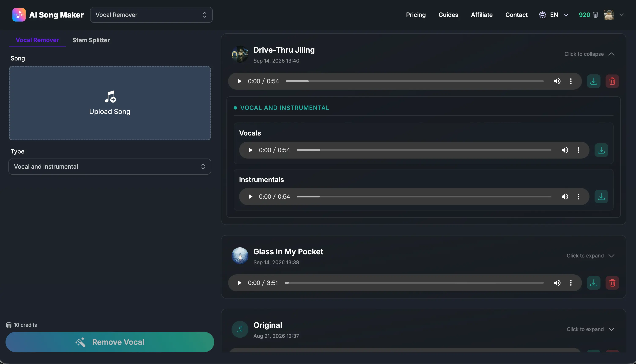This screenshot has height=364, width=636.
Task: Seek within the Vocals progress bar
Action: coord(424,150)
